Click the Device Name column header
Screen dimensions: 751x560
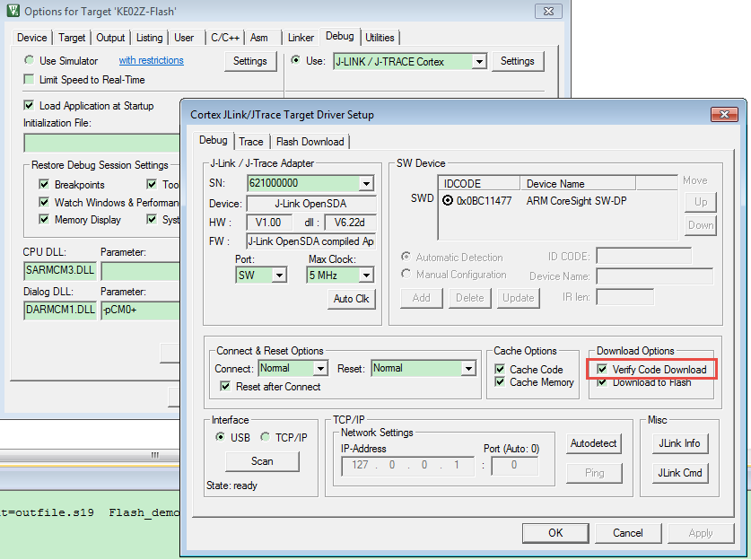(x=578, y=183)
